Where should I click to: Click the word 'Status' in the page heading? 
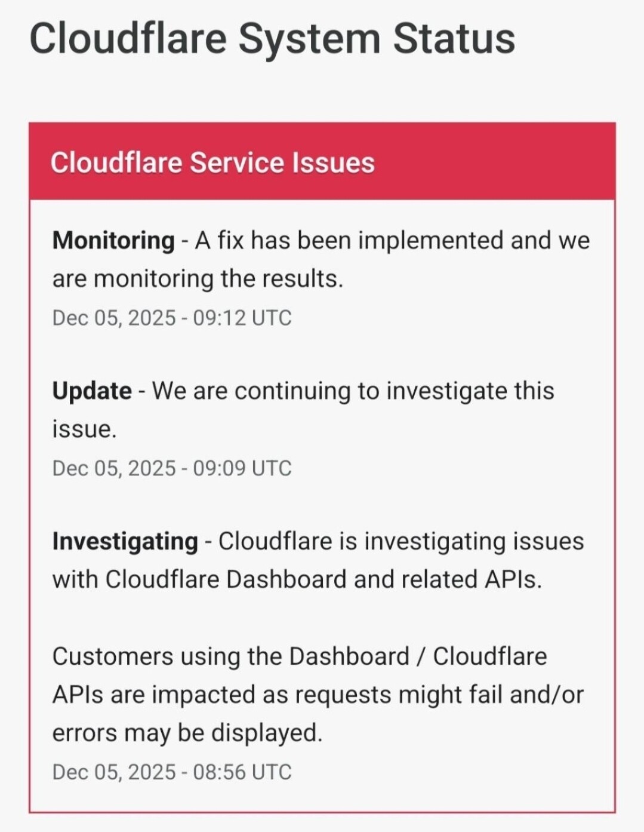pyautogui.click(x=454, y=39)
